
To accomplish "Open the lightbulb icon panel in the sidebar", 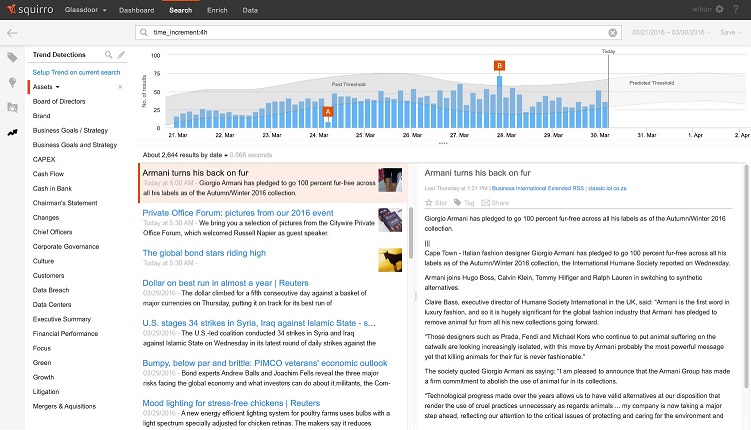I will (12, 81).
